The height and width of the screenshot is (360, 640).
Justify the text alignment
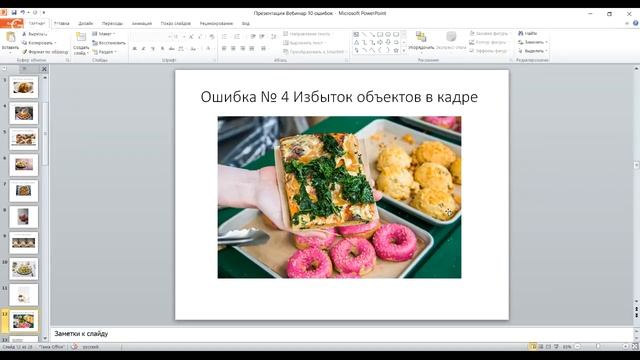(252, 49)
